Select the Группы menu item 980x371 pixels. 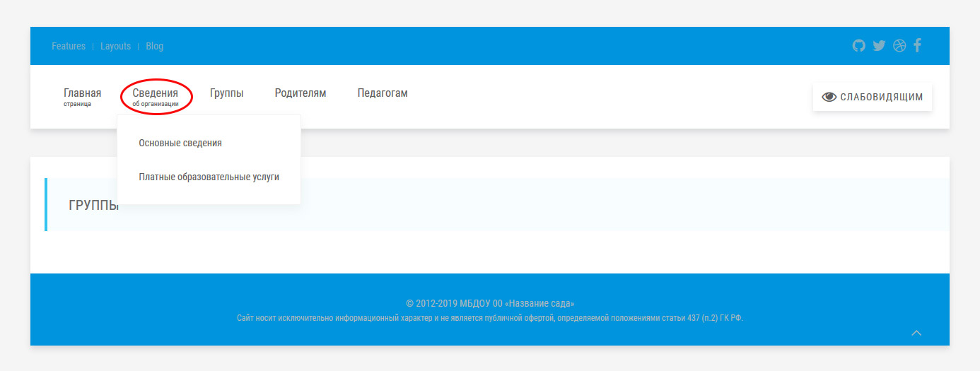point(227,93)
